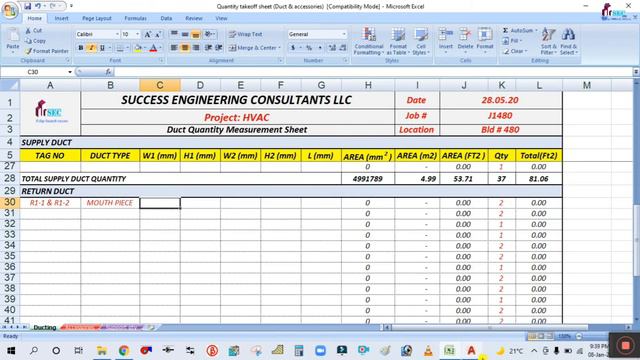Screen dimensions: 640x360
Task: Click the Office button
Action: pos(10,10)
